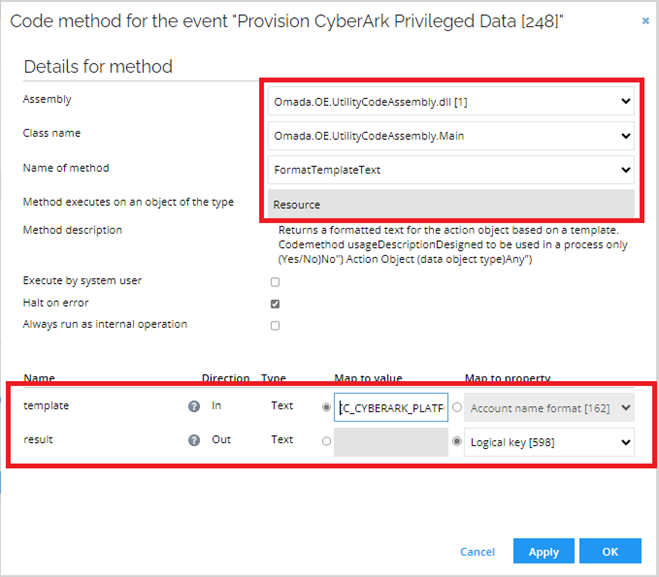
Task: Tick Always run as internal operation
Action: 275,326
